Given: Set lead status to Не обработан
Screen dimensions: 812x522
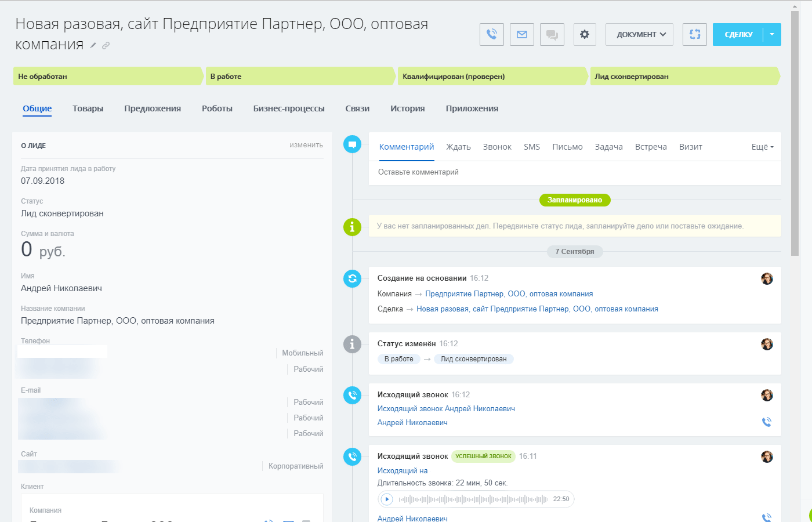Looking at the screenshot, I should 107,76.
